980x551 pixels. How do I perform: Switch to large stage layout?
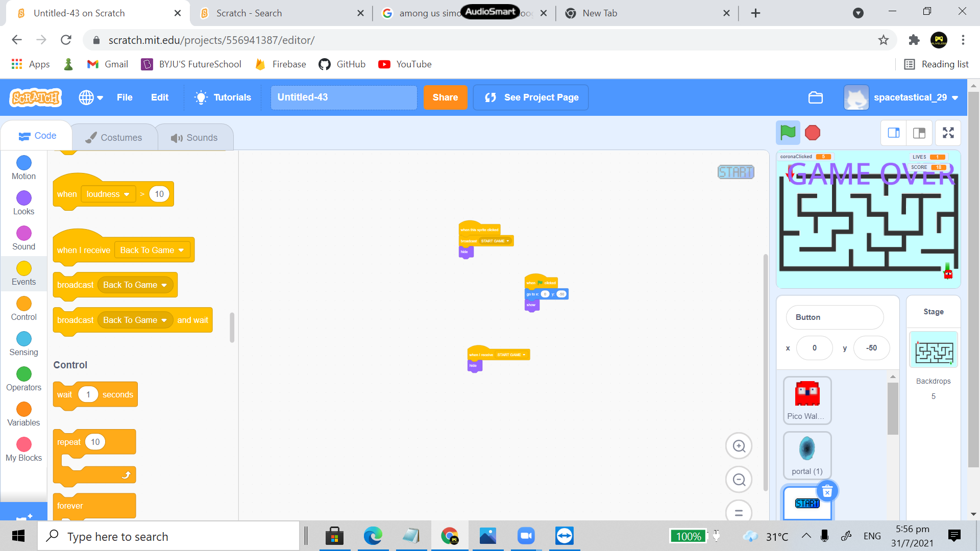919,133
